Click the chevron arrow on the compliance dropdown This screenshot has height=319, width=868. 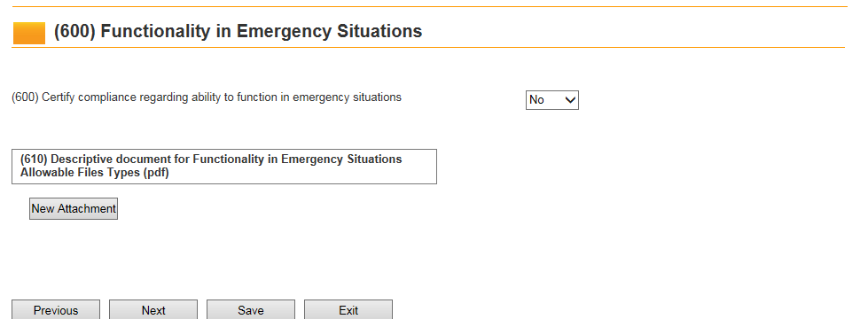pos(569,100)
